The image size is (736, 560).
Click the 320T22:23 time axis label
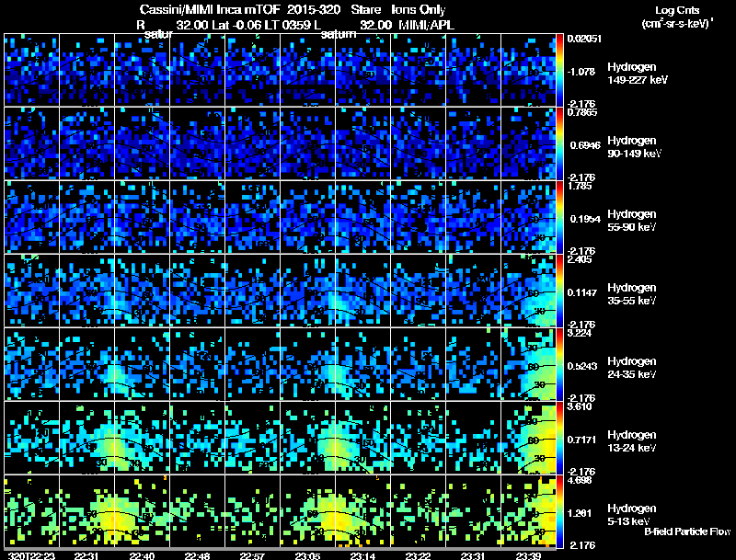(32, 556)
